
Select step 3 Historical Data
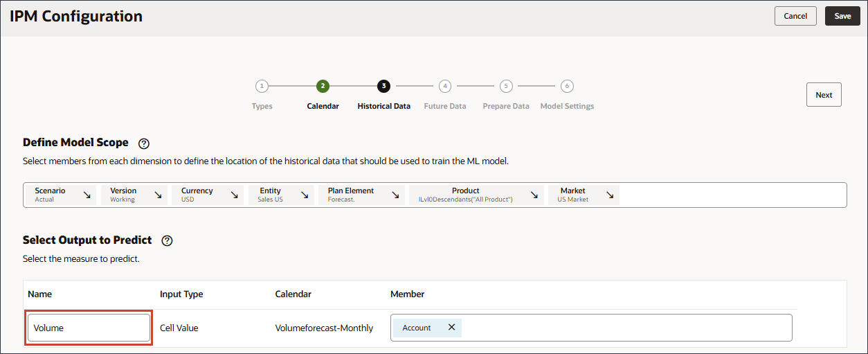click(383, 87)
